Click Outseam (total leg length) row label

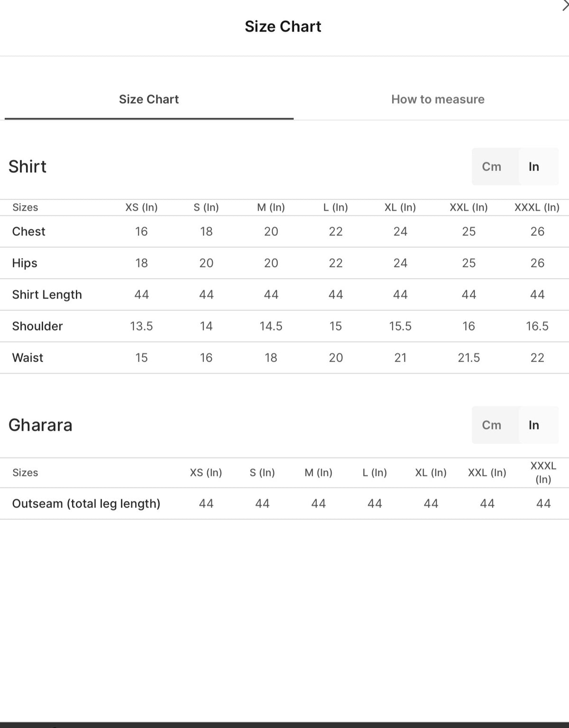86,504
